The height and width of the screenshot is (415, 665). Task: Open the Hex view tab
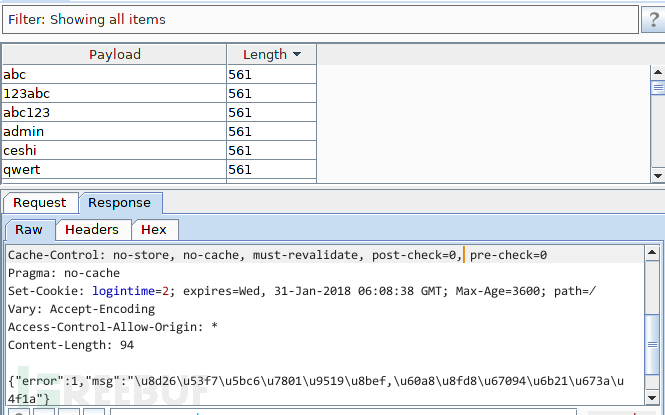click(x=154, y=230)
